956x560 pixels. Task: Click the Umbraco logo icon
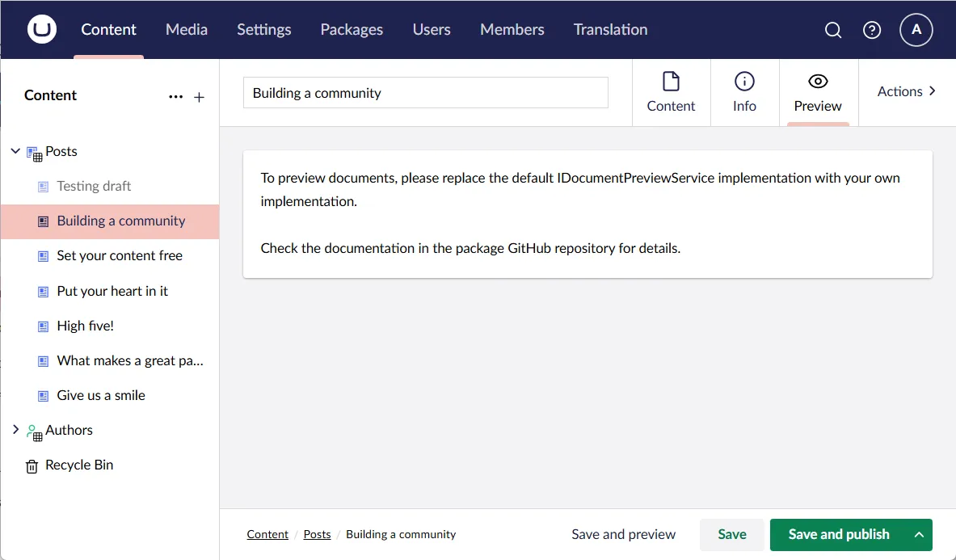coord(42,30)
